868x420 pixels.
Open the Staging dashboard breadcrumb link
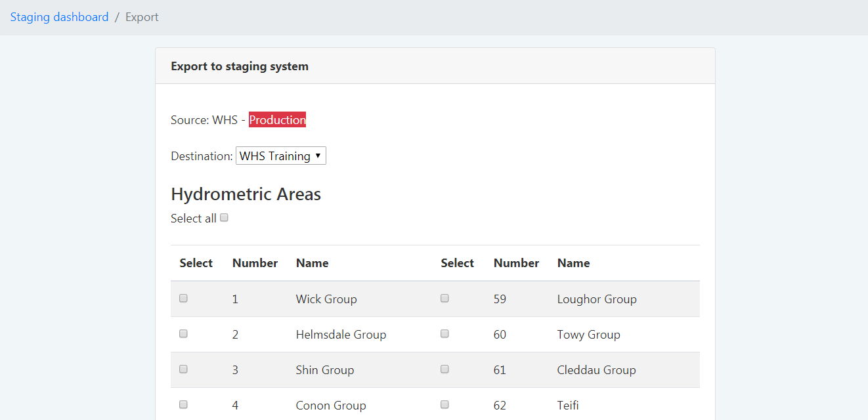(59, 17)
